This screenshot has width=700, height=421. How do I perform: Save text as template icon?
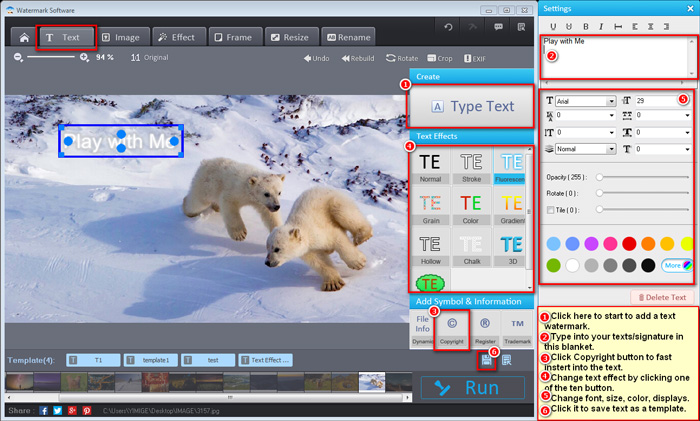click(x=488, y=360)
